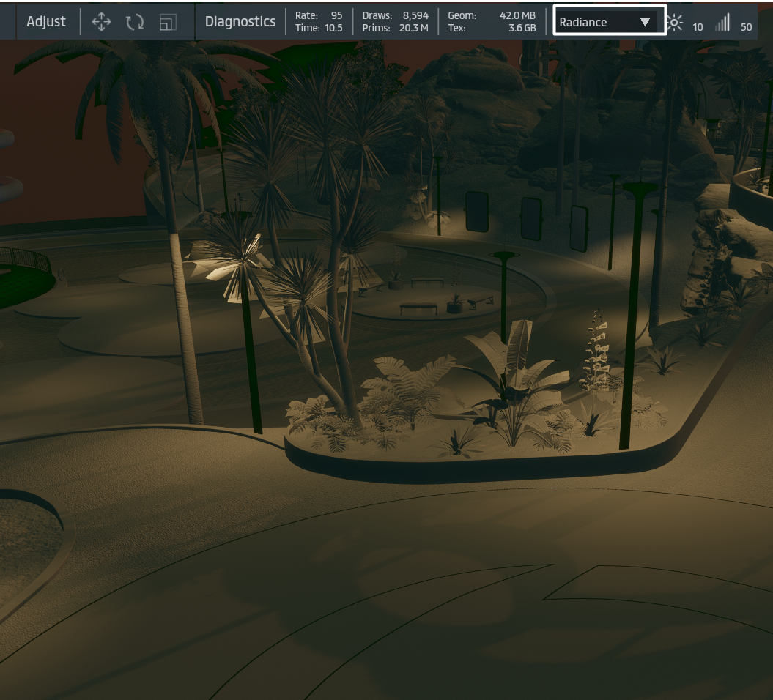Image resolution: width=773 pixels, height=700 pixels.
Task: Click the quality value 50
Action: pyautogui.click(x=746, y=27)
